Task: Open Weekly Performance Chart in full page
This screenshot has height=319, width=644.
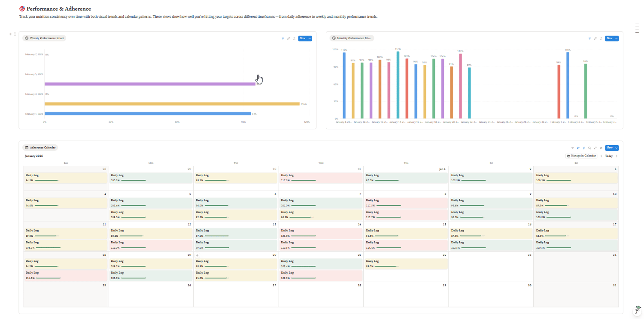Action: (x=289, y=39)
